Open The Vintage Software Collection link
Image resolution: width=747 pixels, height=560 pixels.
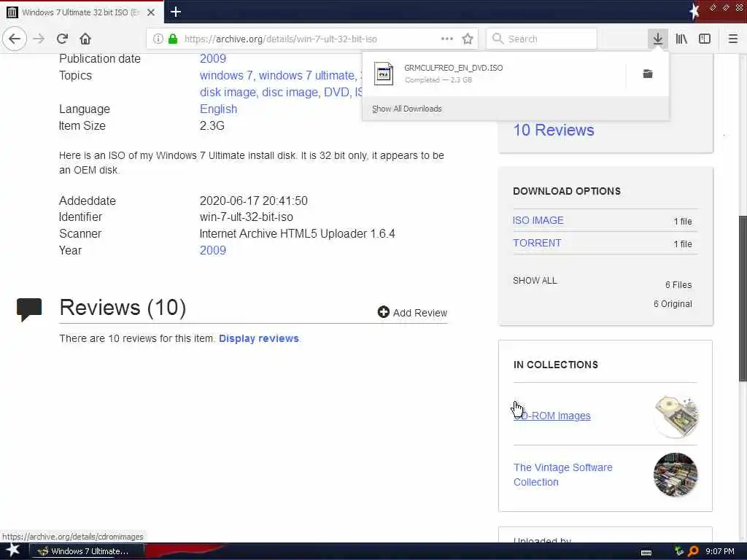562,475
